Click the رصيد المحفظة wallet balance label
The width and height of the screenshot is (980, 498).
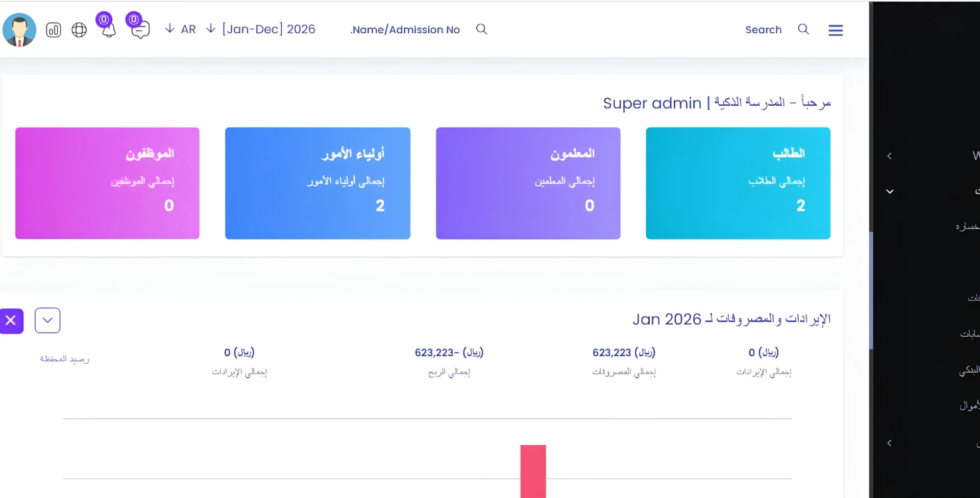tap(64, 359)
